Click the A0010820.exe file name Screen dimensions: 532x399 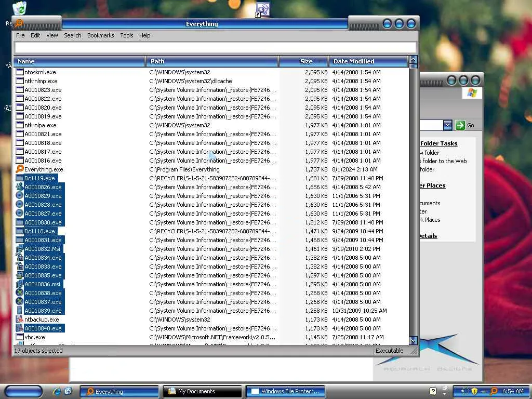coord(43,108)
